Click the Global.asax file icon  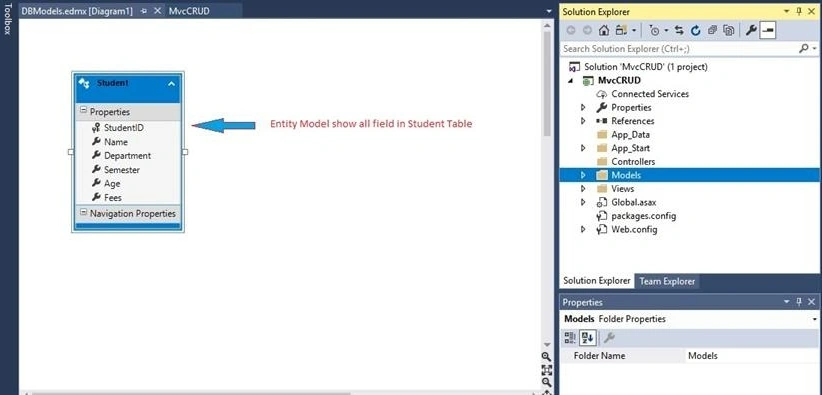(x=602, y=202)
